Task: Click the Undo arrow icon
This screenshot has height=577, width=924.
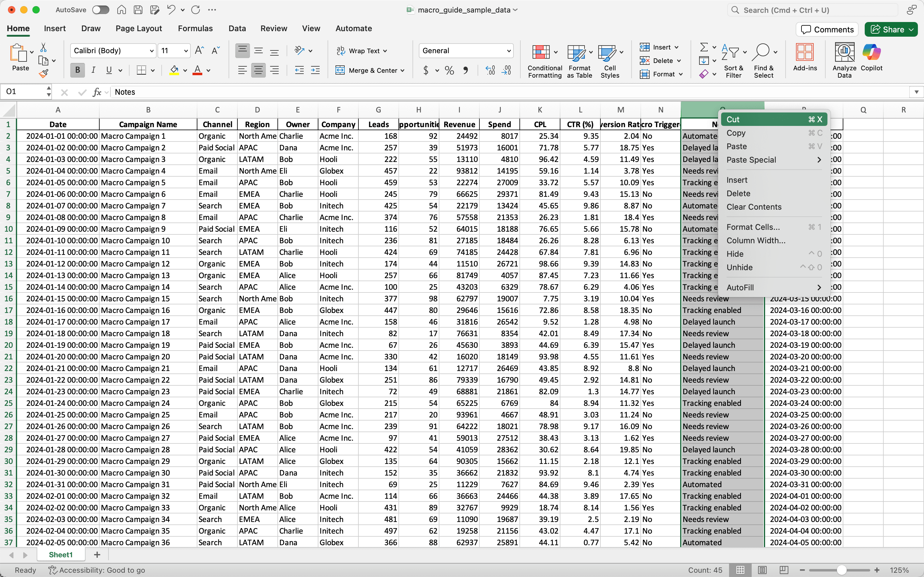Action: tap(171, 10)
